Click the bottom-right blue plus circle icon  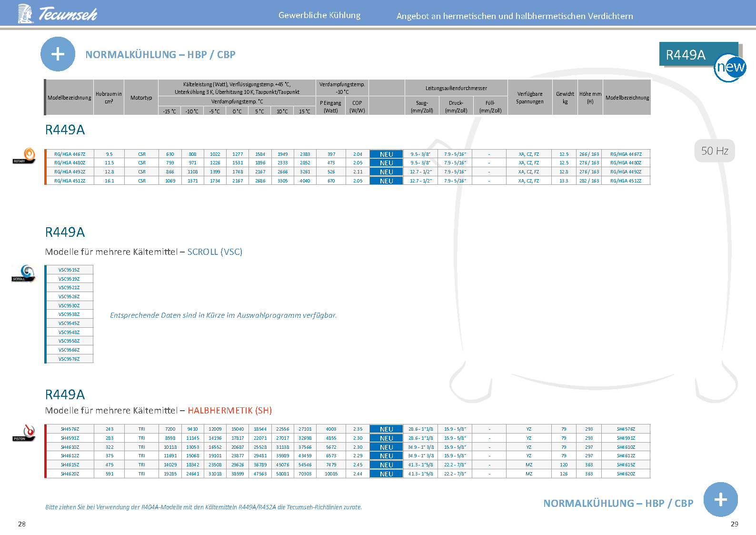[720, 500]
